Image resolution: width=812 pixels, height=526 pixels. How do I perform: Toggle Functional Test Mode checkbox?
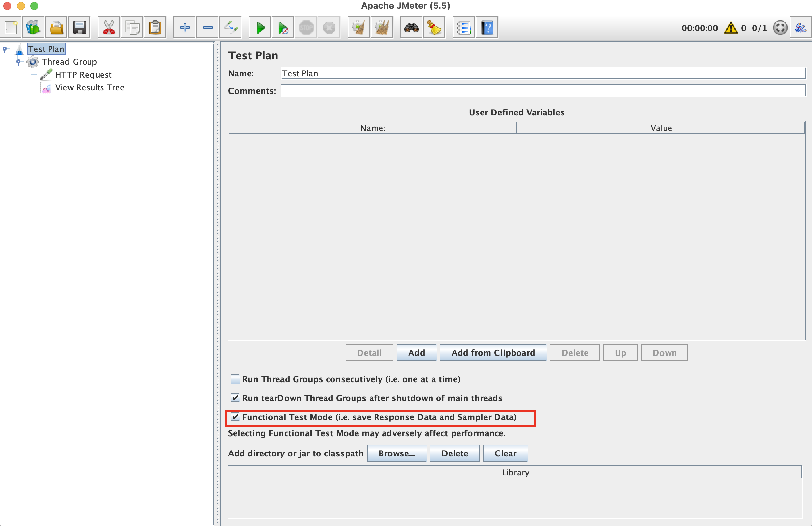point(234,417)
